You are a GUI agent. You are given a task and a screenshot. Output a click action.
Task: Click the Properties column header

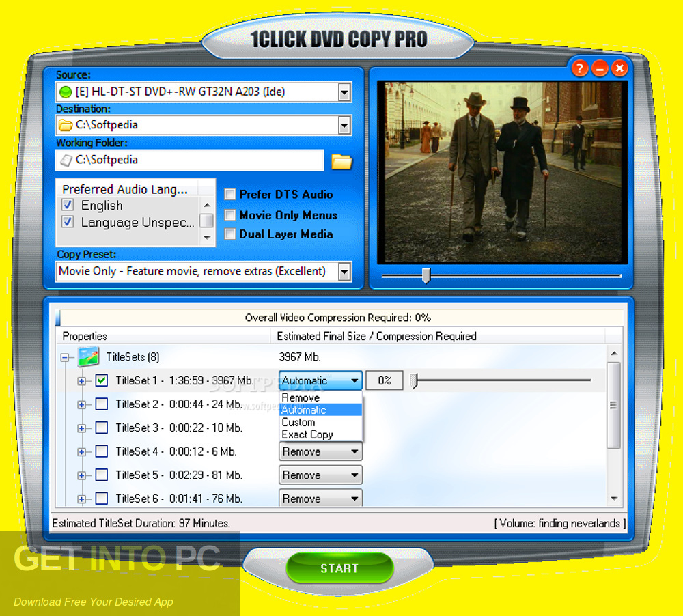pyautogui.click(x=163, y=336)
